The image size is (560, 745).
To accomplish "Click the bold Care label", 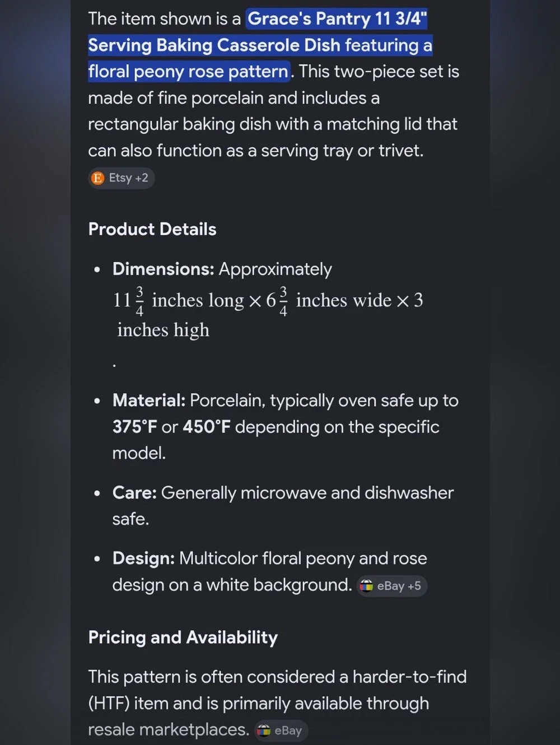I will point(134,493).
